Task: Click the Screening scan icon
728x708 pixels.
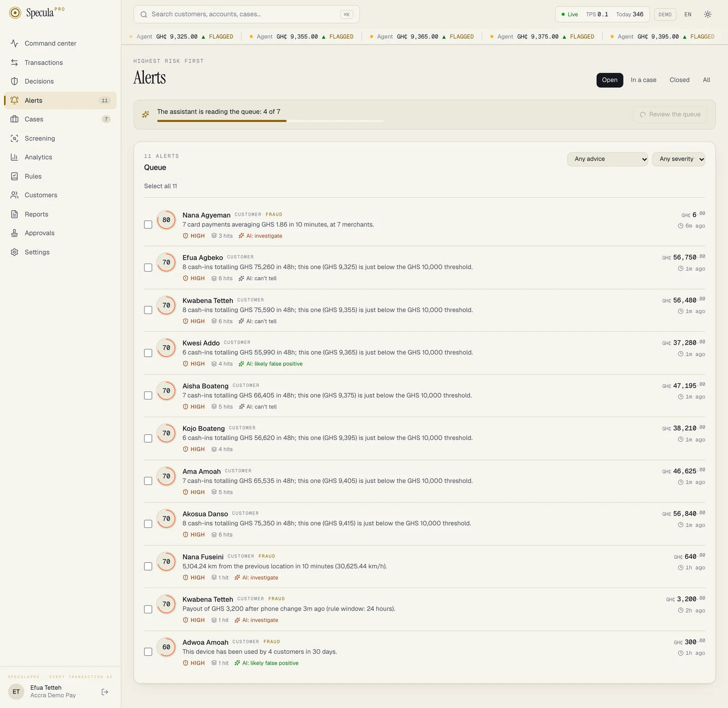Action: coord(15,138)
